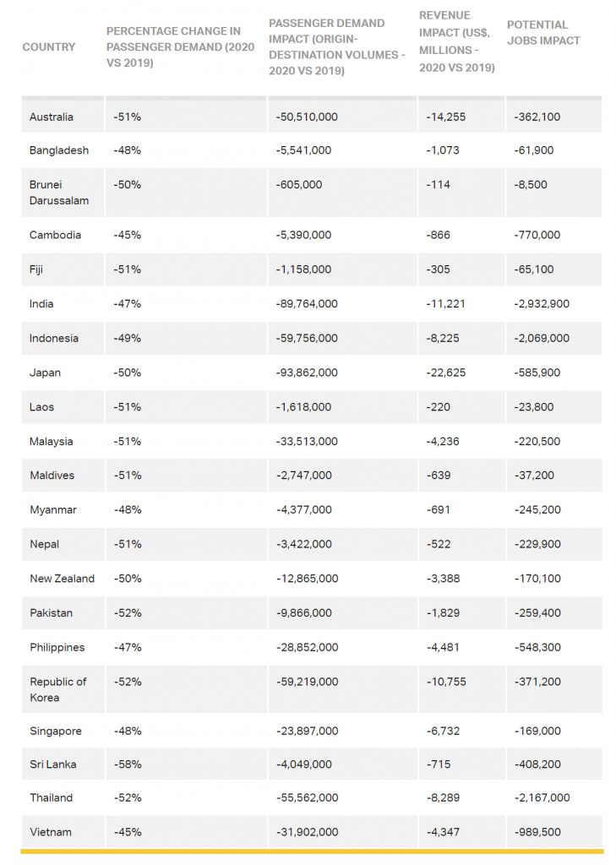Click India's passenger demand value -89,764,000

(x=307, y=303)
